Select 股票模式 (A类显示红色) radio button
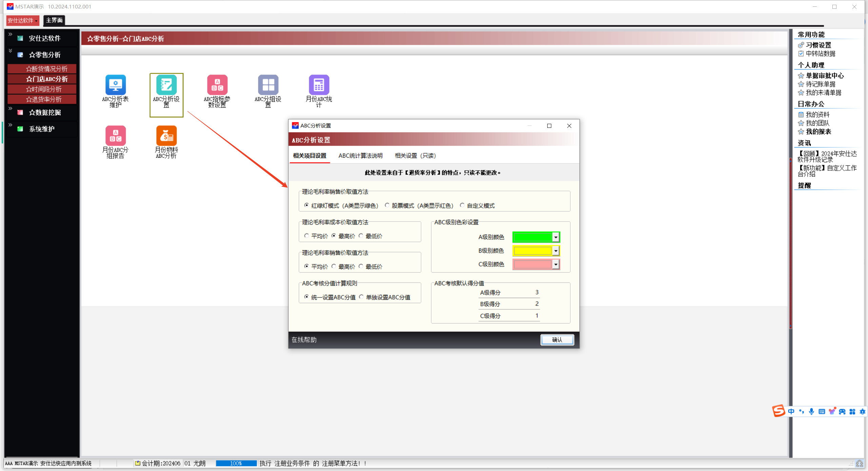 [x=387, y=205]
